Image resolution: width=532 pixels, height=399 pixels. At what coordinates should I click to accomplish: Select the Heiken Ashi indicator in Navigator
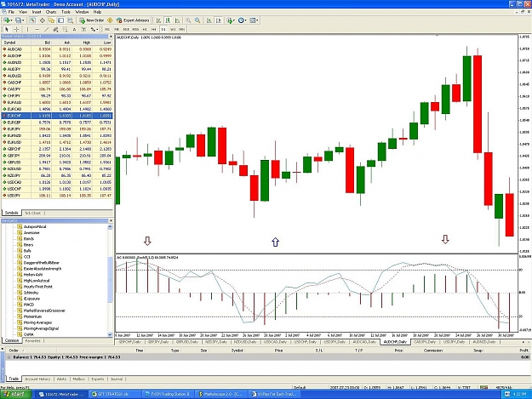[33, 275]
